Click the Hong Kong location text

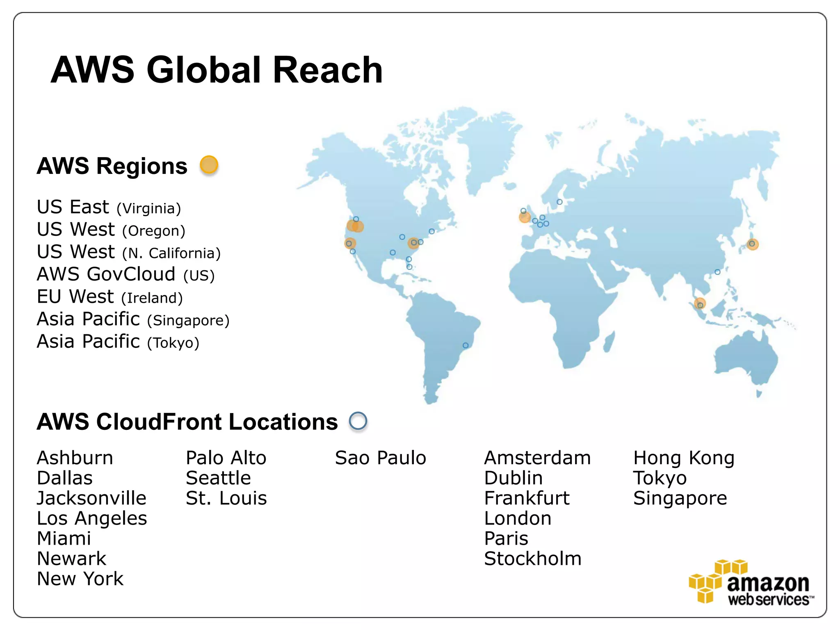click(x=684, y=459)
